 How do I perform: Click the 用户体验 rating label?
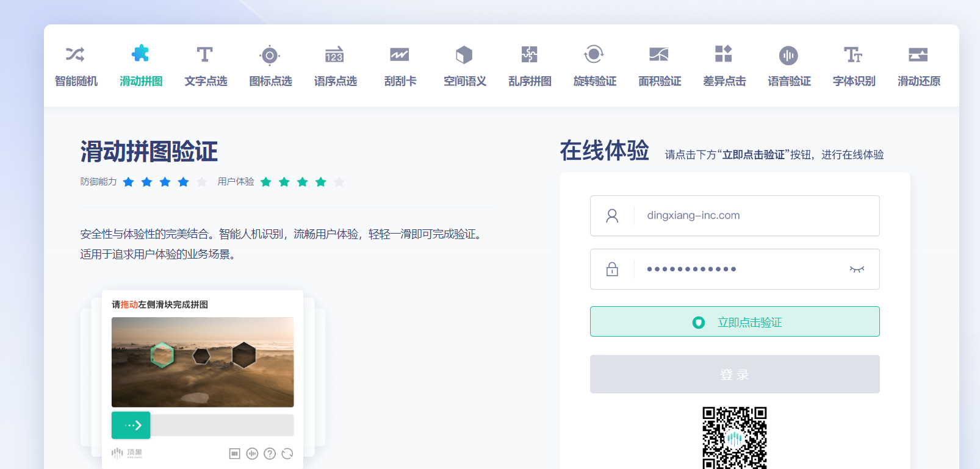coord(236,182)
